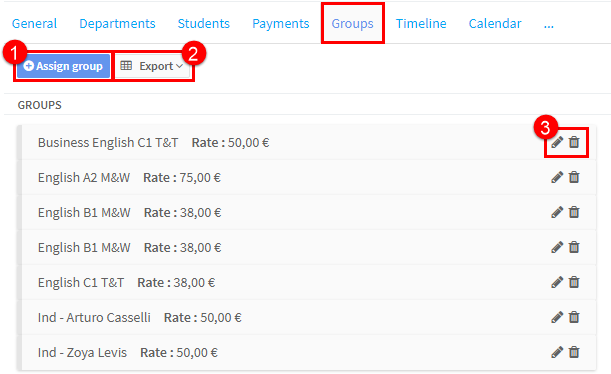Edit the Ind - Zoya Levis group
This screenshot has height=374, width=611.
557,352
